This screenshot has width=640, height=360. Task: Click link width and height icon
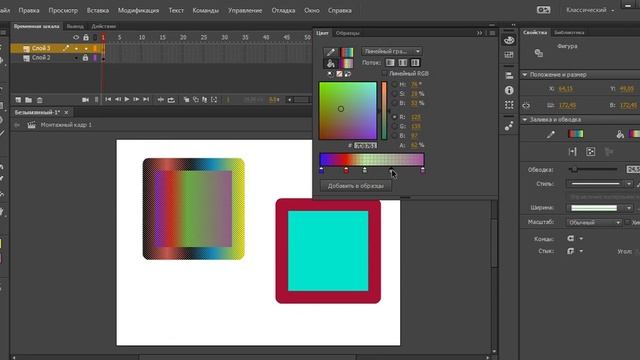pyautogui.click(x=526, y=105)
